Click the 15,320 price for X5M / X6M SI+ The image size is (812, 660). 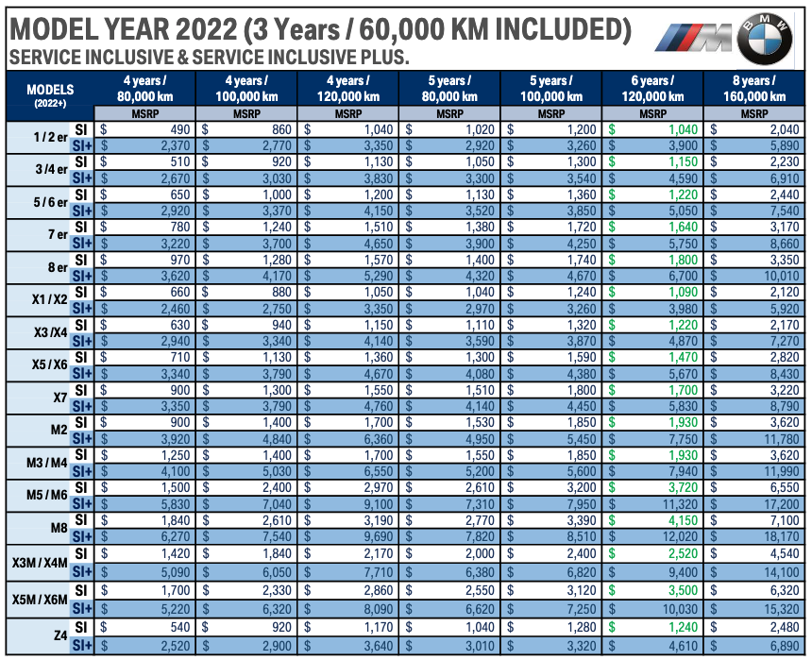point(783,609)
